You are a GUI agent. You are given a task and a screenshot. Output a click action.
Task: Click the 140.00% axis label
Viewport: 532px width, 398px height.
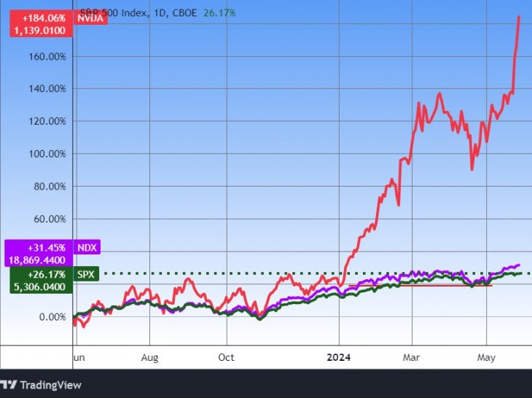[47, 89]
